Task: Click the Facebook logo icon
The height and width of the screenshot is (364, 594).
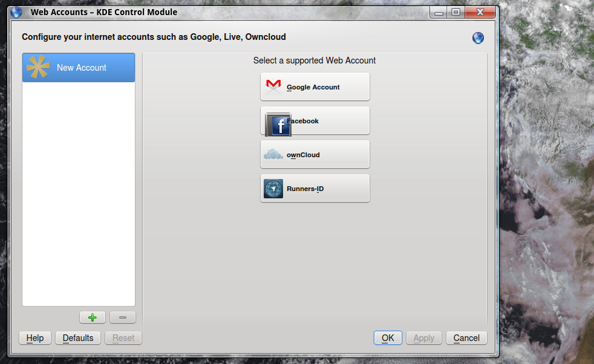Action: click(x=278, y=125)
